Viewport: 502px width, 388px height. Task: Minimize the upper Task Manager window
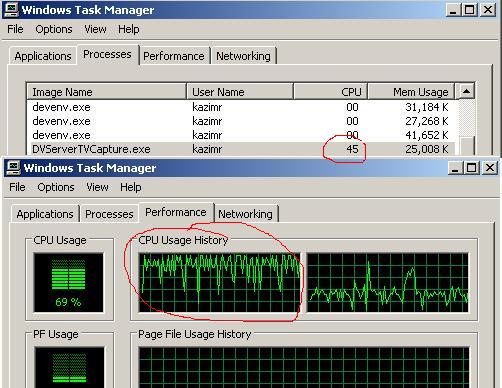coord(453,10)
